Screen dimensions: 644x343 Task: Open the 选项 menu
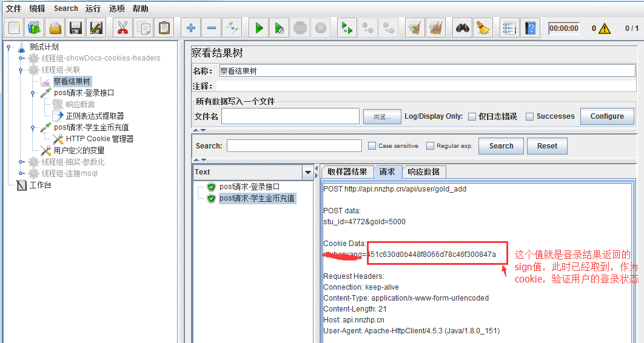click(x=116, y=8)
